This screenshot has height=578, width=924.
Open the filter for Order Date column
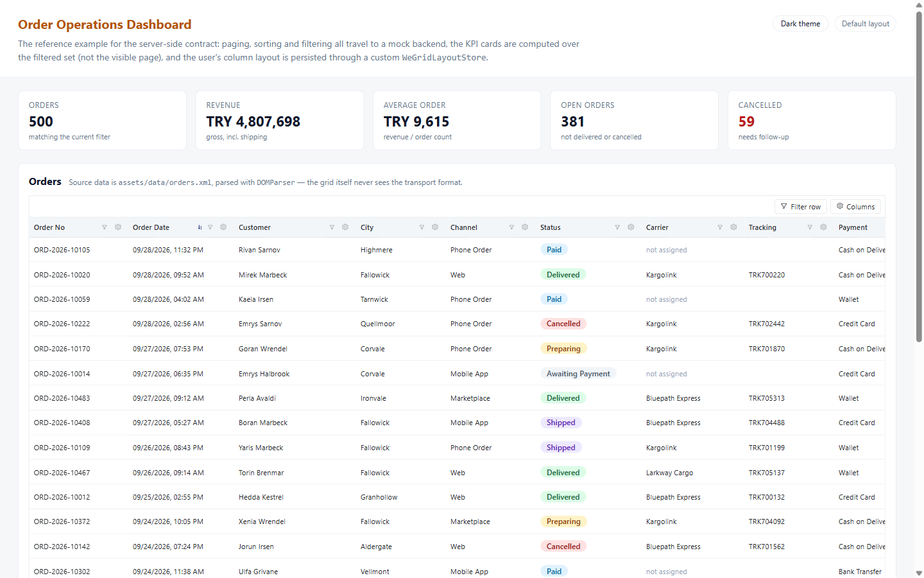210,227
